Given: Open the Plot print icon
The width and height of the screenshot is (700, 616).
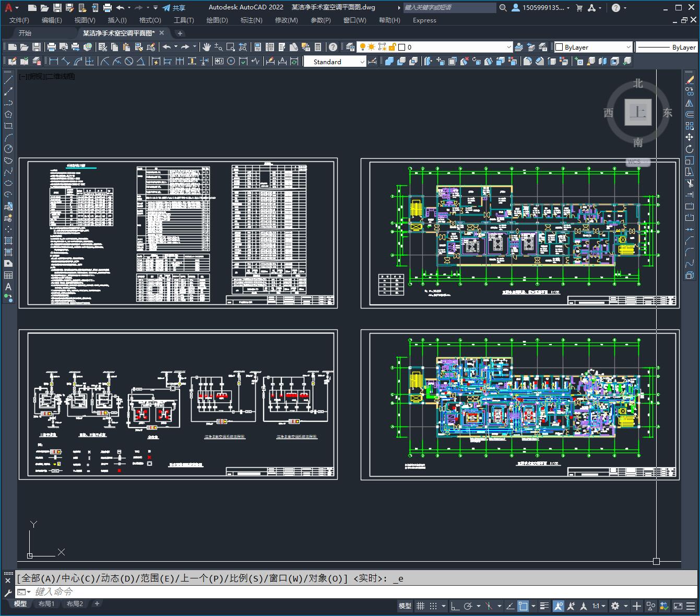Looking at the screenshot, I should coord(52,47).
